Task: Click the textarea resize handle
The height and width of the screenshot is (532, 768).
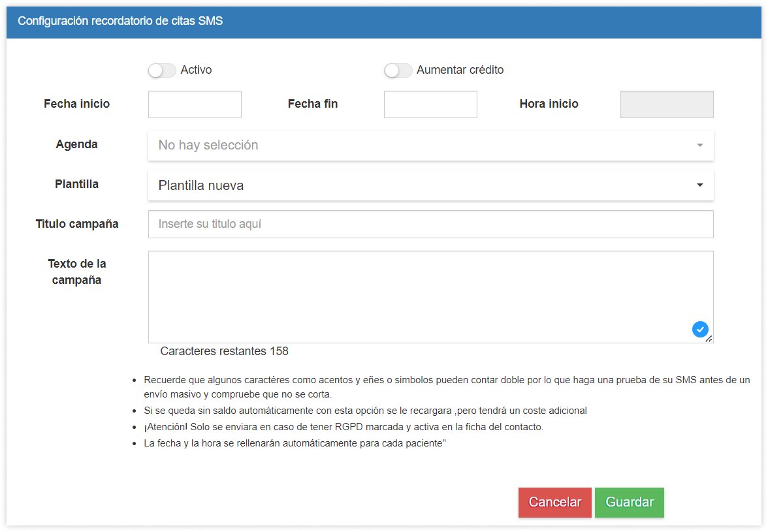Action: pyautogui.click(x=710, y=339)
